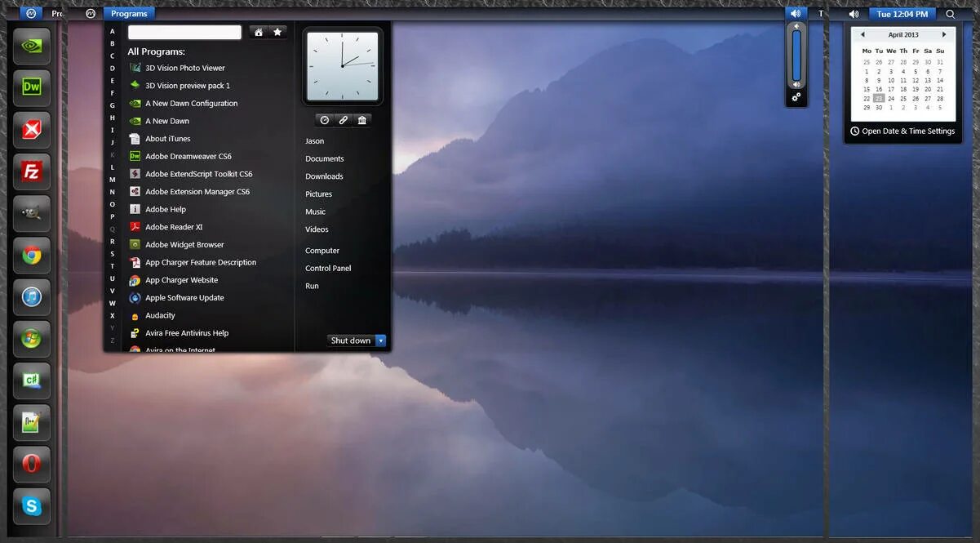Open Adobe Reader XI from program list
This screenshot has width=980, height=543.
pyautogui.click(x=174, y=227)
